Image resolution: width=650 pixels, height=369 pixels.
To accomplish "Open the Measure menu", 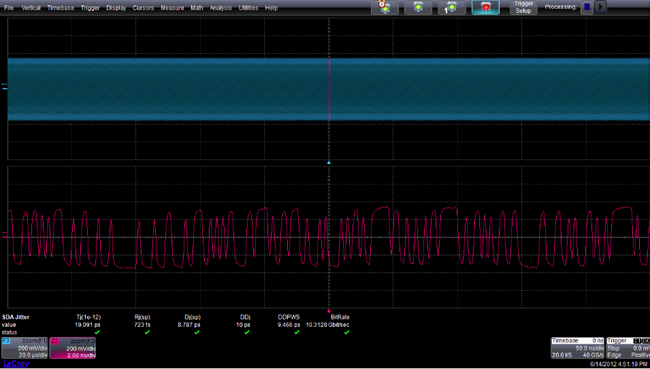I will pos(172,8).
